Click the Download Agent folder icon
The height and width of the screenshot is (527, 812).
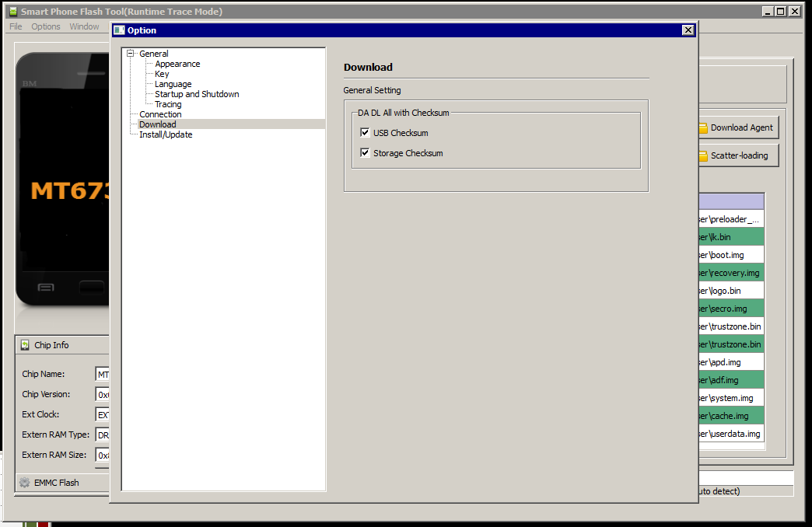coord(703,128)
